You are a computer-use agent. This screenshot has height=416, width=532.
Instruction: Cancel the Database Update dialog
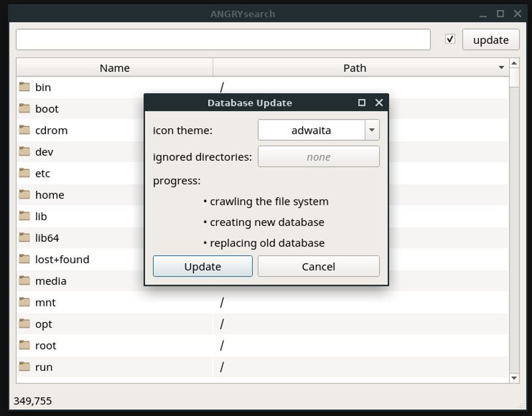319,266
